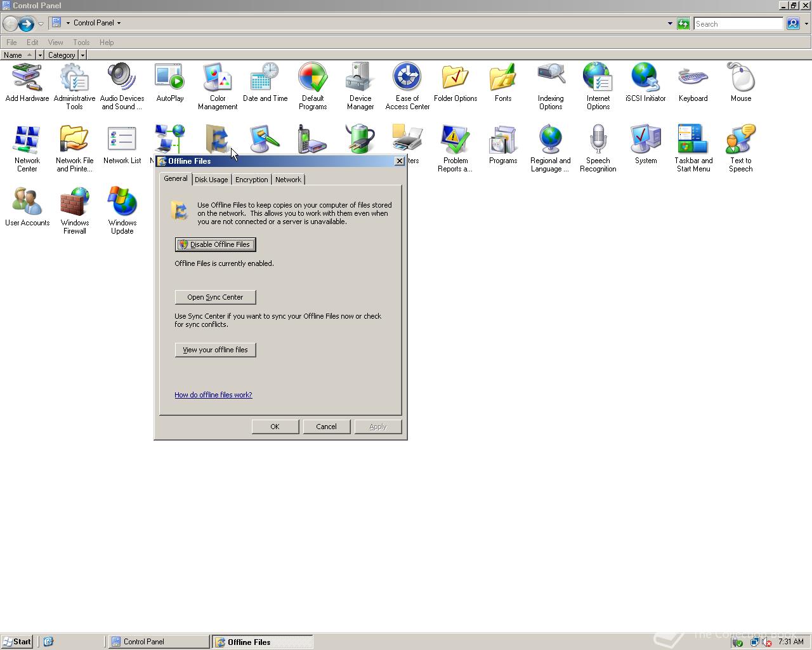Viewport: 812px width, 650px height.
Task: Open Mouse settings icon
Action: (740, 83)
